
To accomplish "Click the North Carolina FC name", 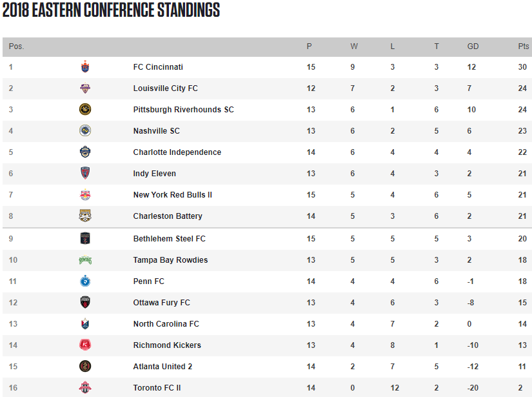I will (166, 324).
